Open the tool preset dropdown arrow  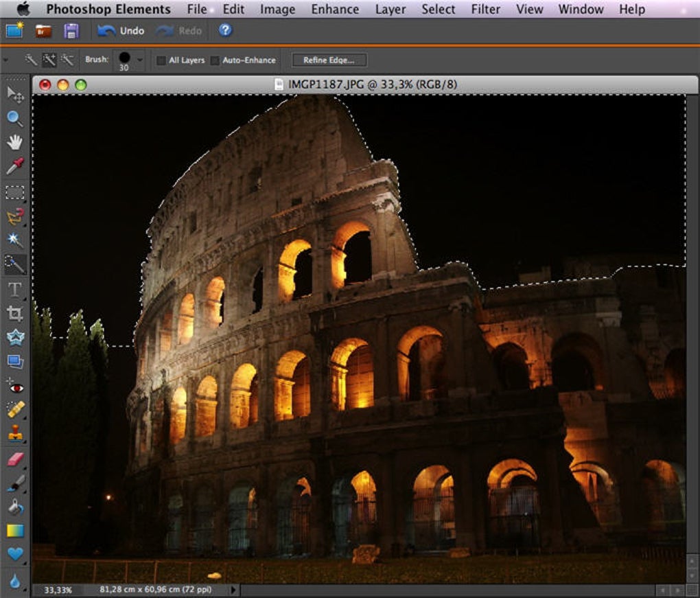(x=6, y=60)
